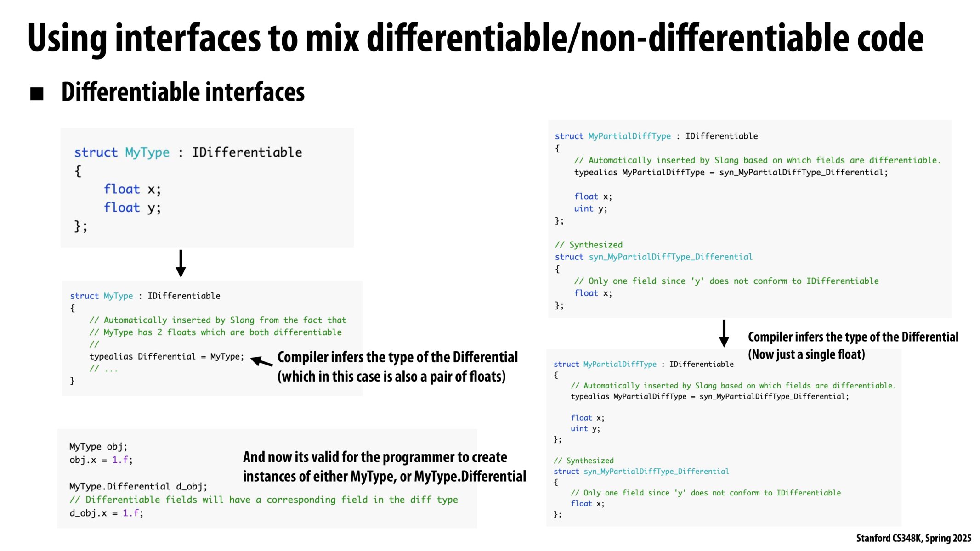
Task: Click the "also a pair of floats" annotation
Action: 391,377
